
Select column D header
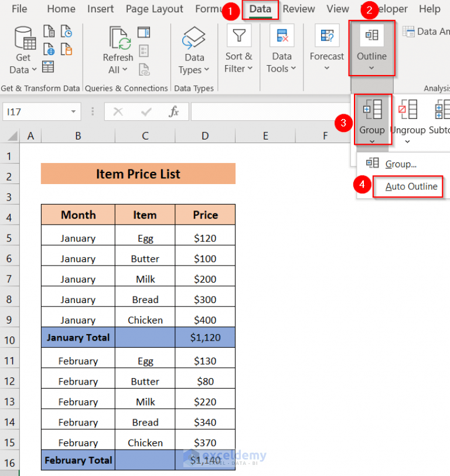pos(205,135)
